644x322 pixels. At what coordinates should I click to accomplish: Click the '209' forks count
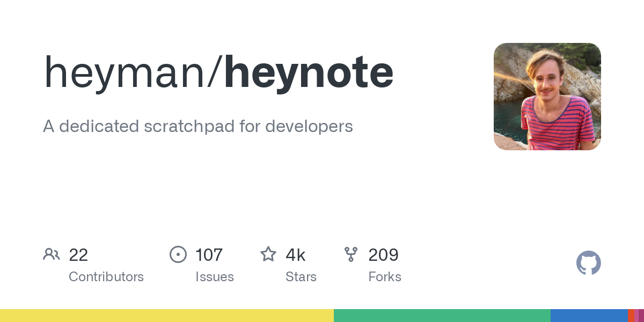[x=383, y=255]
